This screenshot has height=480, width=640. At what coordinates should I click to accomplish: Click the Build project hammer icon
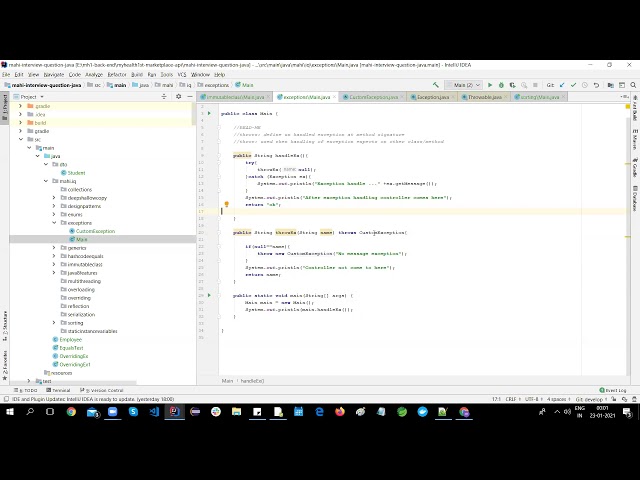pyautogui.click(x=436, y=85)
